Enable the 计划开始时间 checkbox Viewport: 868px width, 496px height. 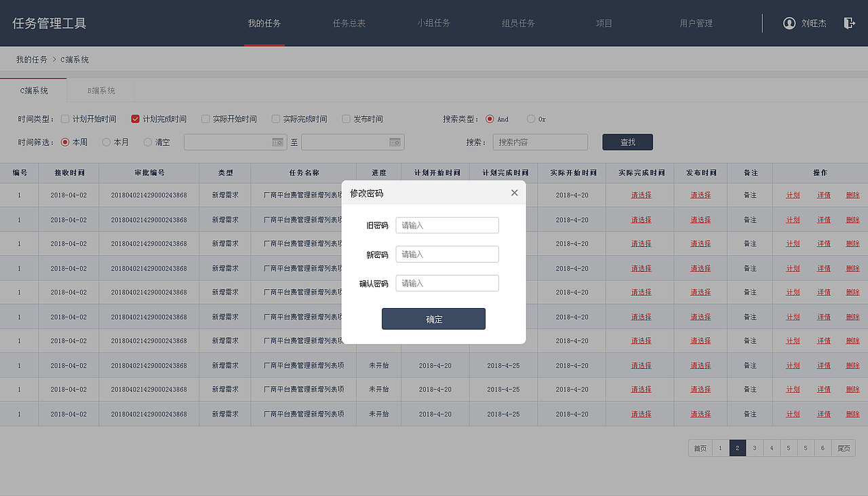[x=64, y=118]
